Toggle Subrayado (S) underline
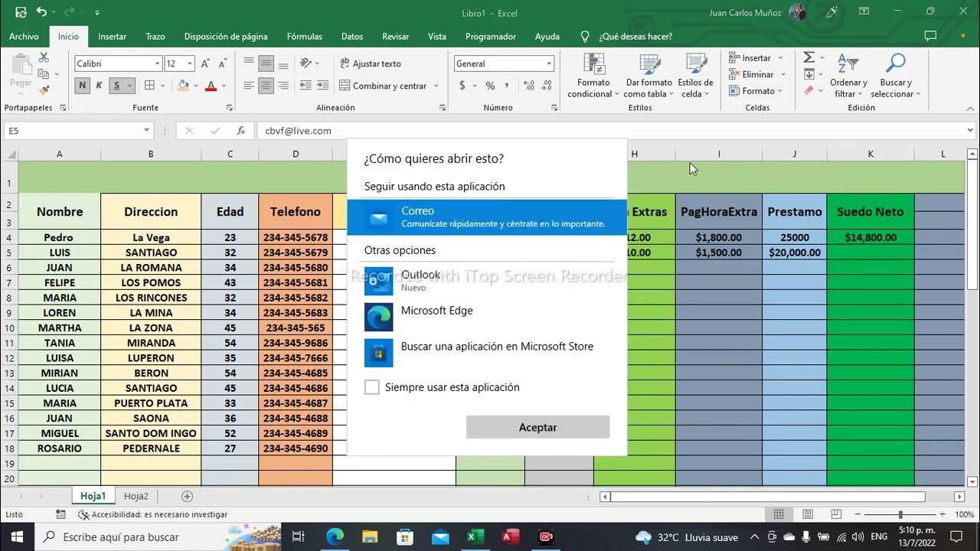This screenshot has height=551, width=980. pos(116,86)
